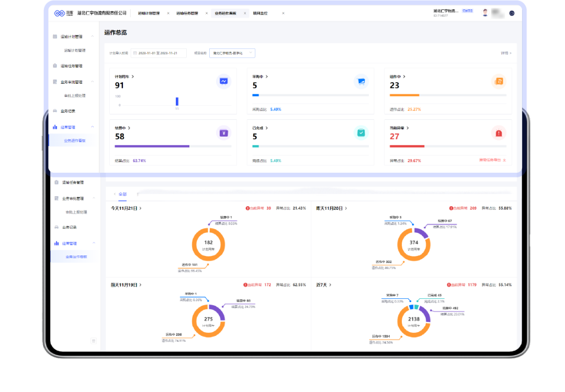Close the 业务运作看板 tab with its X
The height and width of the screenshot is (392, 565).
245,13
